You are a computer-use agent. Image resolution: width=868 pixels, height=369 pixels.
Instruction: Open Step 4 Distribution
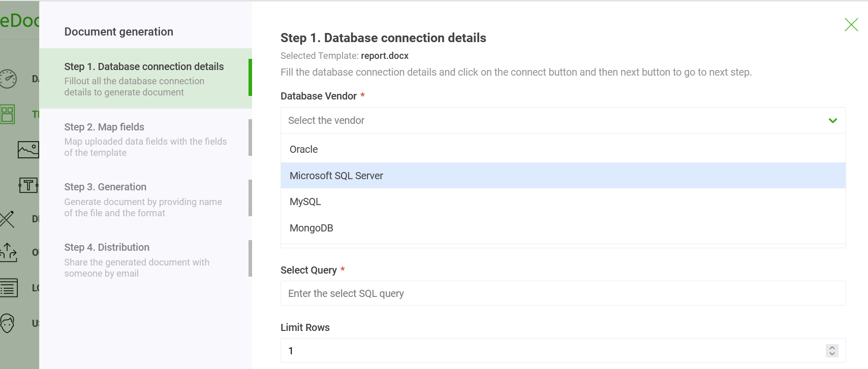tap(145, 260)
